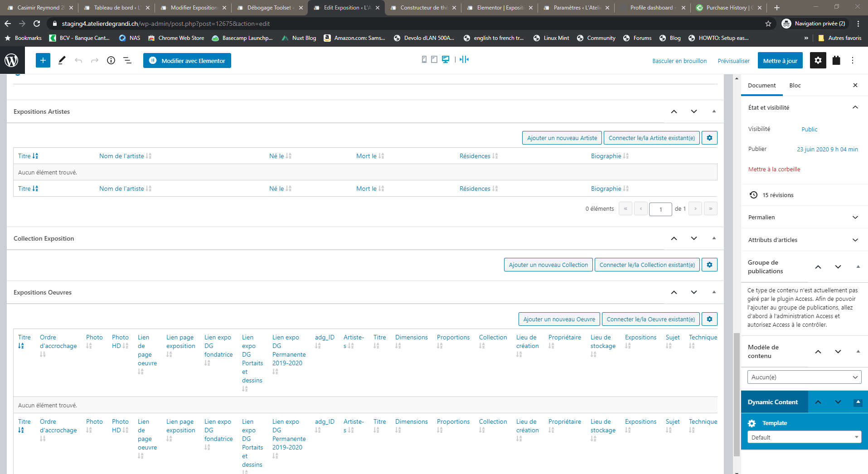Bookmark this page with the star icon
The height and width of the screenshot is (474, 868).
(x=768, y=24)
